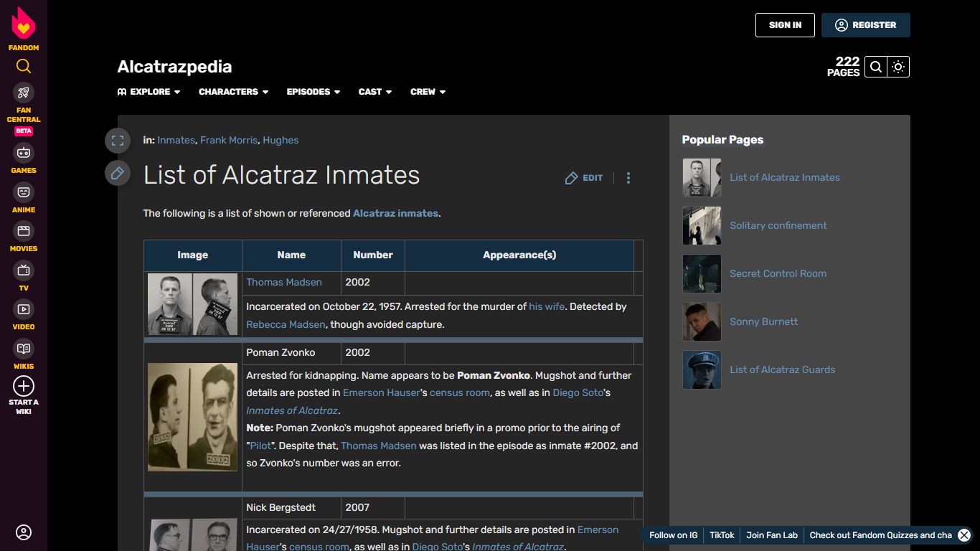Click Check out Fandom Quizzes link
The width and height of the screenshot is (980, 551).
click(881, 535)
